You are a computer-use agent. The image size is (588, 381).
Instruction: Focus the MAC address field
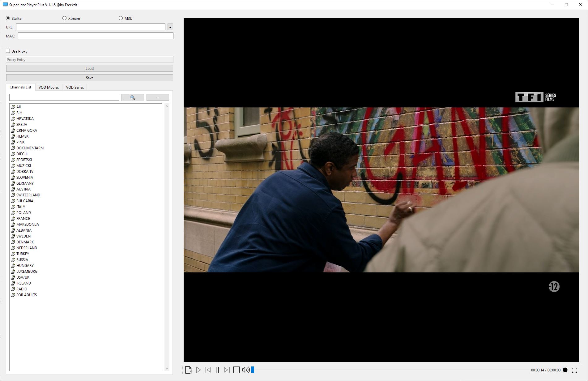(96, 36)
